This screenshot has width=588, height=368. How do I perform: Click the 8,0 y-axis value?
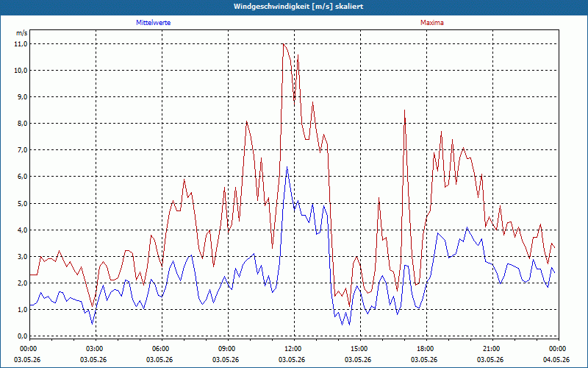[x=23, y=124]
